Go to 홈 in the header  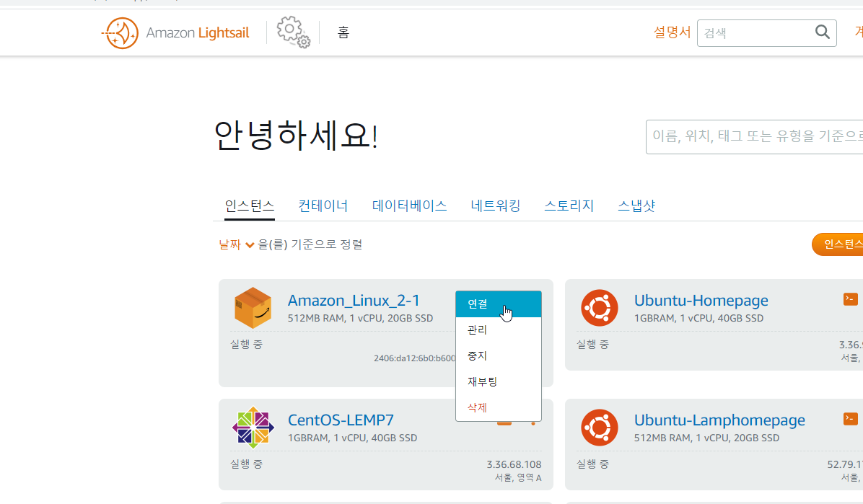pos(343,33)
